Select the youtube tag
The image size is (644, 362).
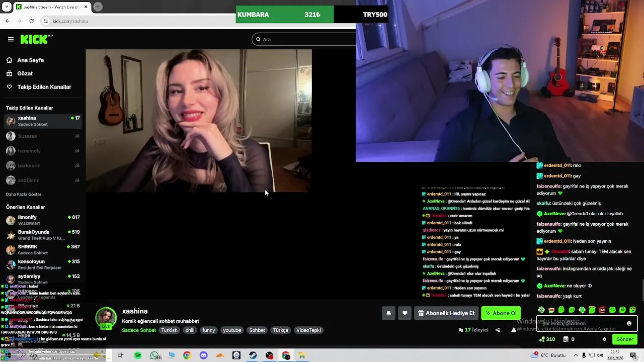(x=232, y=330)
